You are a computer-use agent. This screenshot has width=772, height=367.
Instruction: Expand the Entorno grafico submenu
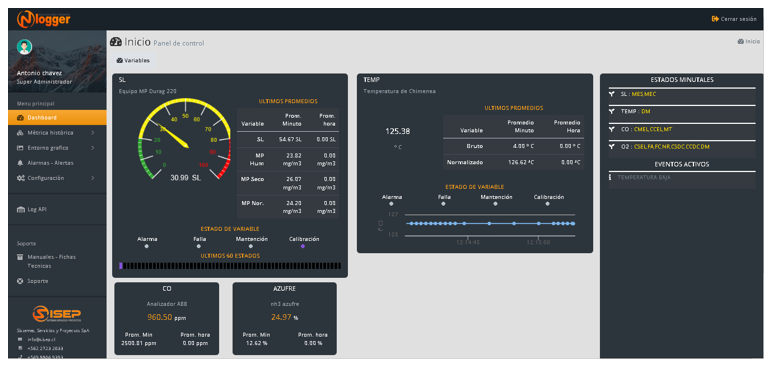coord(93,148)
